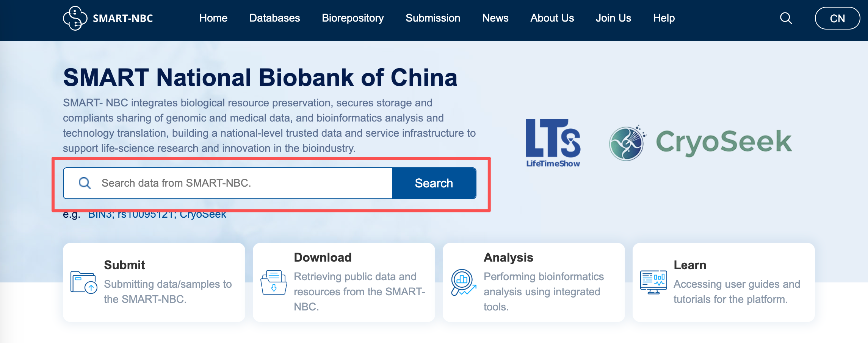Click the Learn monitor icon
The width and height of the screenshot is (868, 343).
tap(653, 282)
